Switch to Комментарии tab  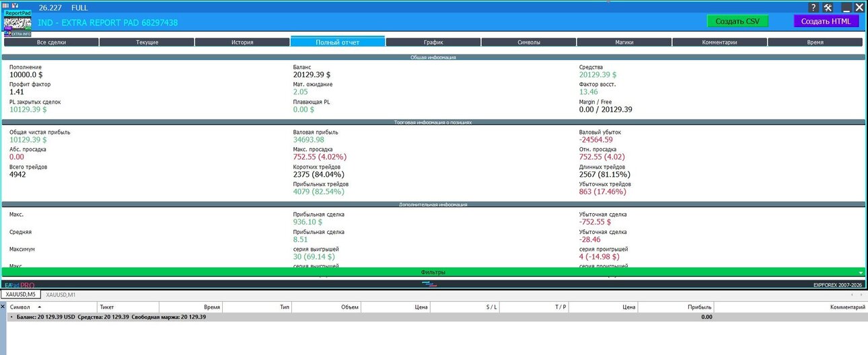pyautogui.click(x=719, y=42)
